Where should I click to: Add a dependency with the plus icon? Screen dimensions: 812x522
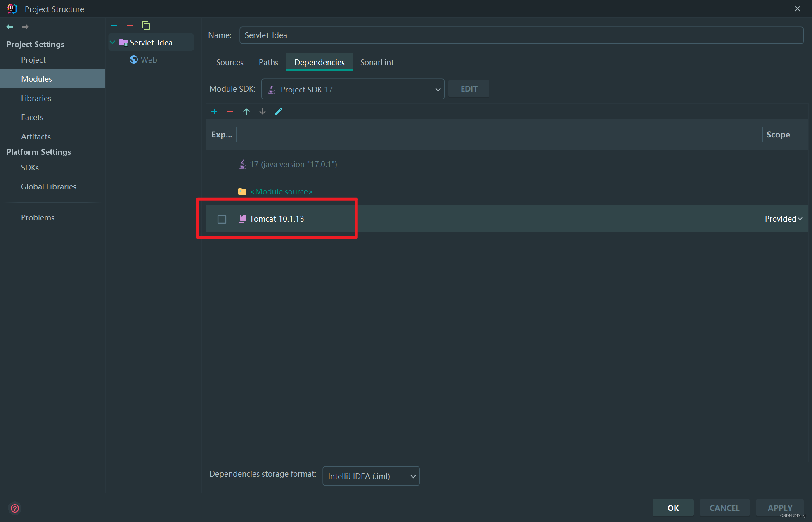pos(214,111)
